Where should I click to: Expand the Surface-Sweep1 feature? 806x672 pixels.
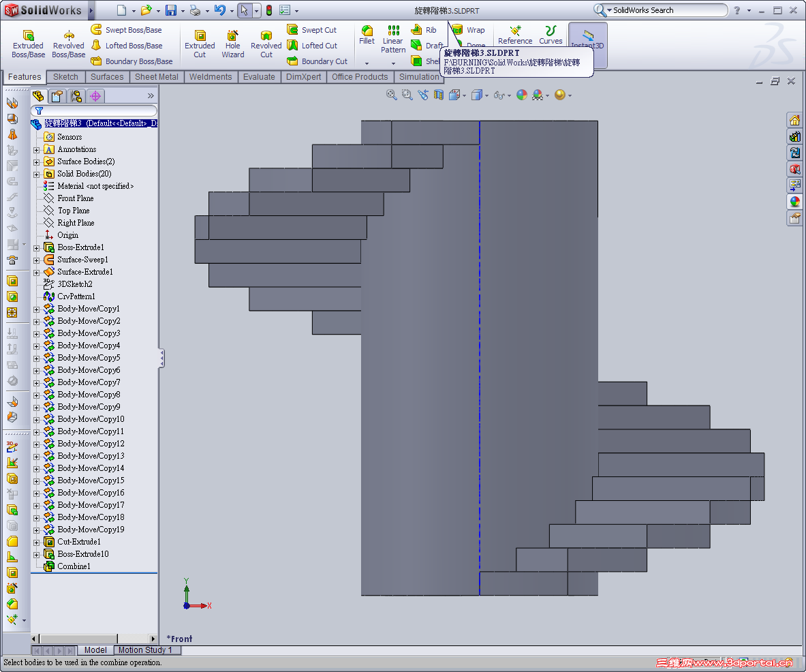click(37, 260)
